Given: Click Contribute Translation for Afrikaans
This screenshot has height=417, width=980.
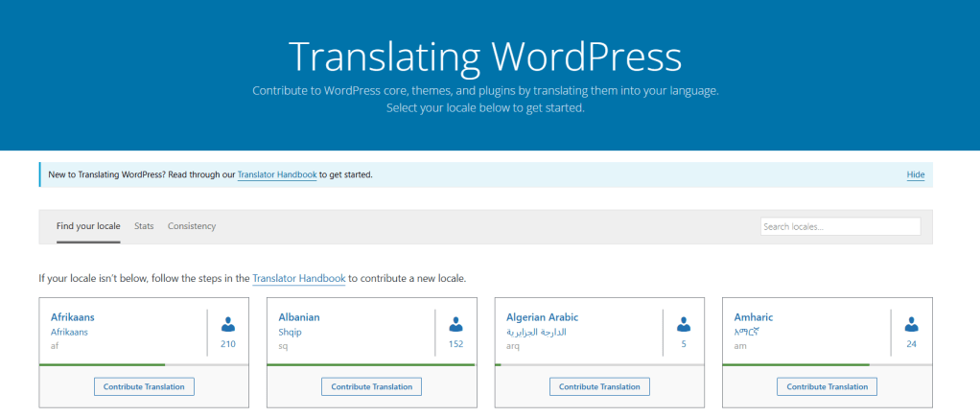Looking at the screenshot, I should 144,386.
